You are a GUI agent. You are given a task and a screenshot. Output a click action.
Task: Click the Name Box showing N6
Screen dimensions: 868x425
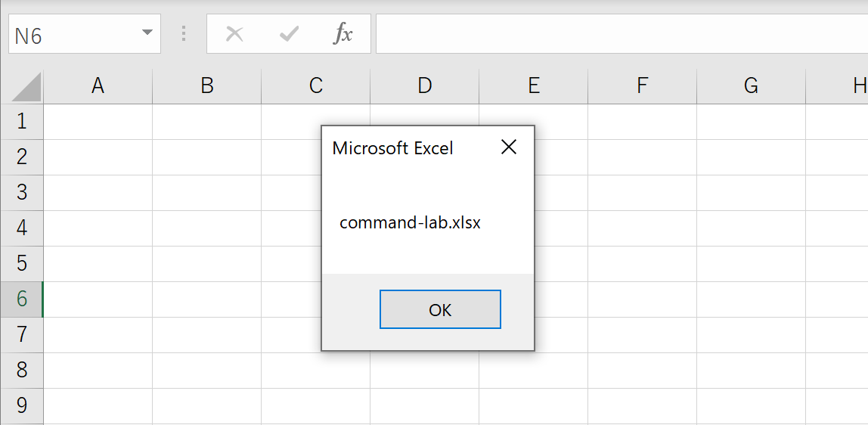point(85,34)
